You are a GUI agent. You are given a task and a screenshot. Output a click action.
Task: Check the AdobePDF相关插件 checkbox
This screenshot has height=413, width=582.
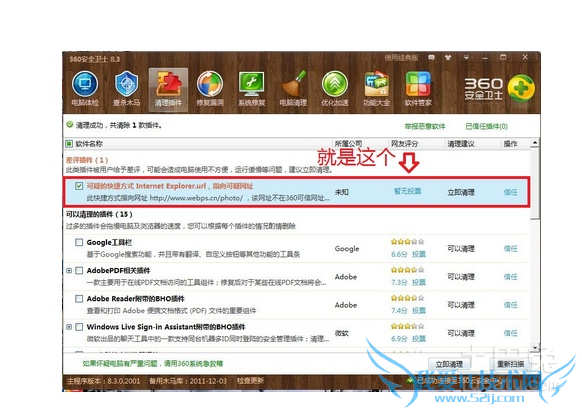79,271
